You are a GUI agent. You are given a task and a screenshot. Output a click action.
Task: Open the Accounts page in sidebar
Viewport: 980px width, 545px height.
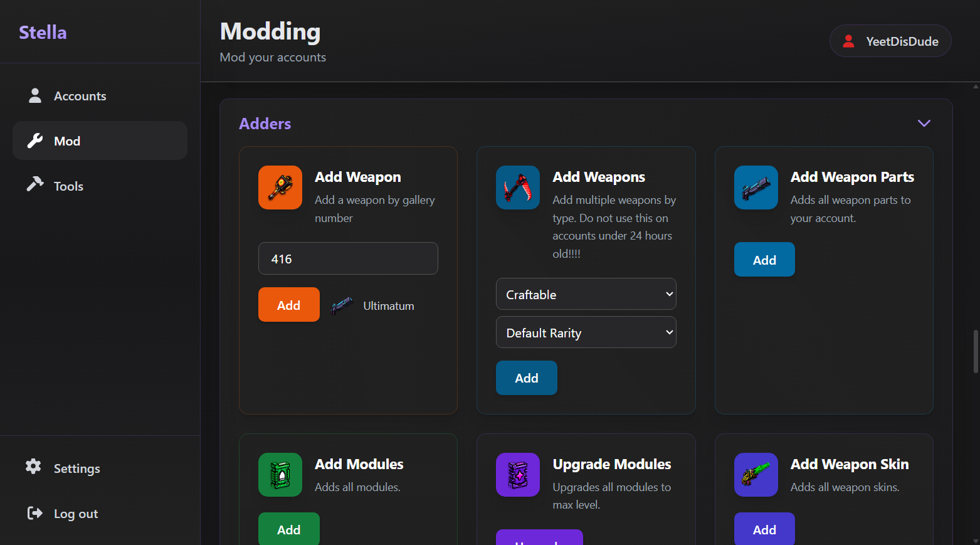click(x=80, y=96)
